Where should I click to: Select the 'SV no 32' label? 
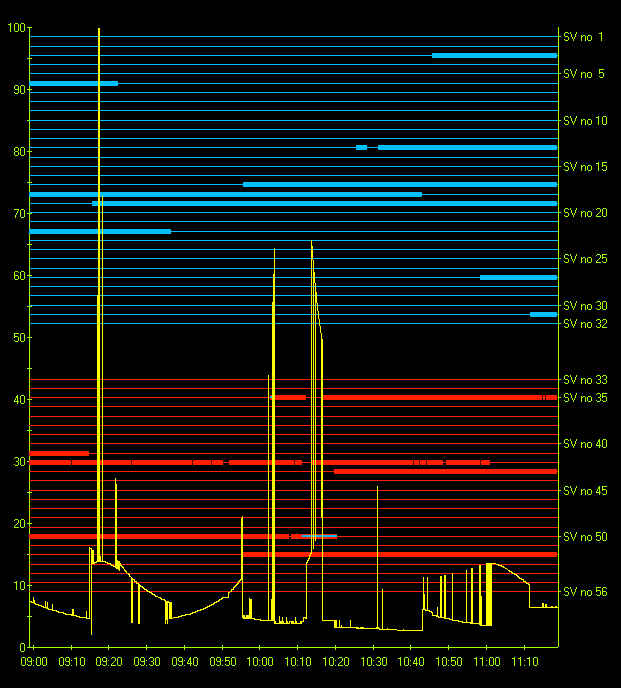585,324
